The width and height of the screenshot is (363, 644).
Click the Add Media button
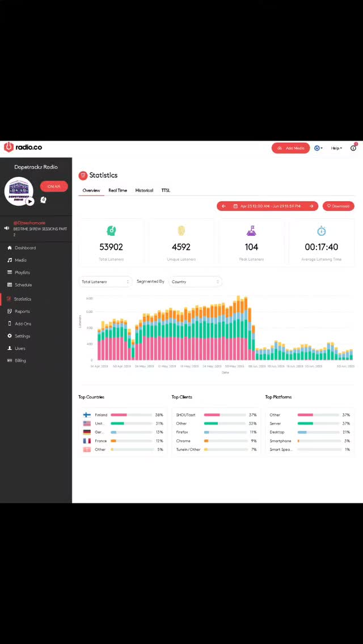coord(290,148)
